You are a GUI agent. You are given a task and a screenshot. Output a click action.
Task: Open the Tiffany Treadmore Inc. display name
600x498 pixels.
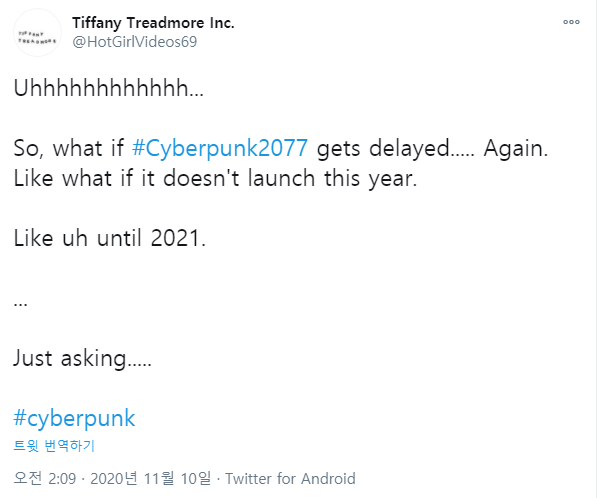[x=153, y=22]
